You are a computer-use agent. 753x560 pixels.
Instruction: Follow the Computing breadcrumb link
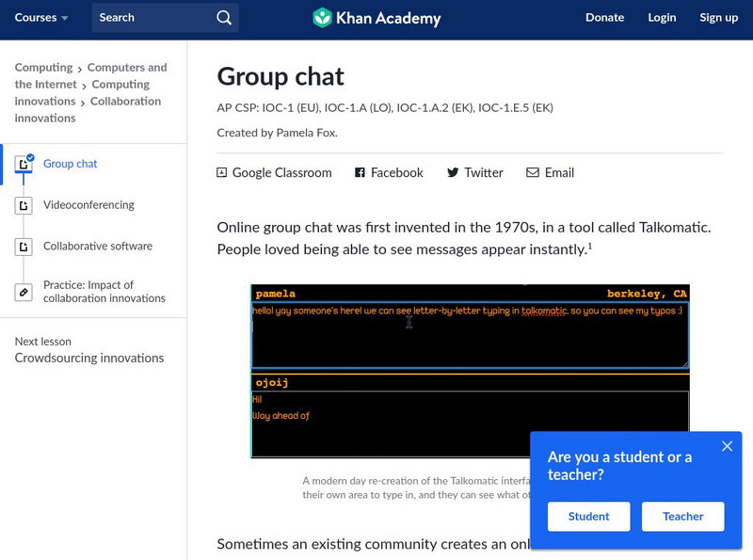(43, 67)
